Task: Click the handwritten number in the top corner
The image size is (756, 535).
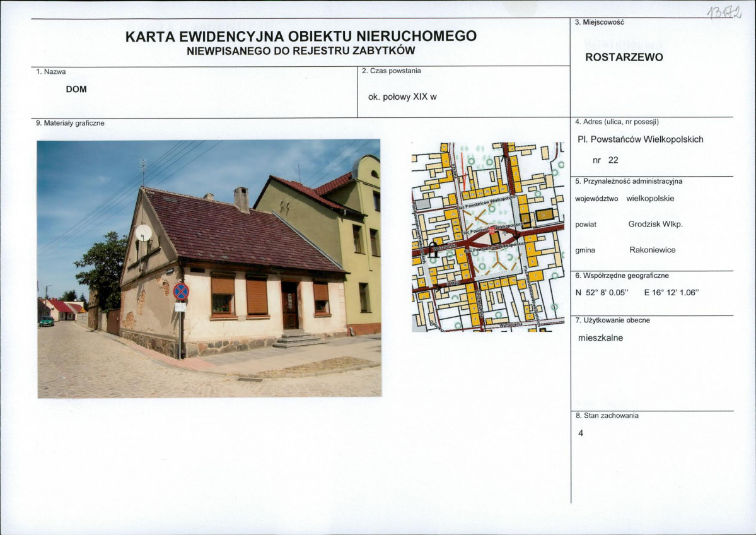Action: (723, 11)
